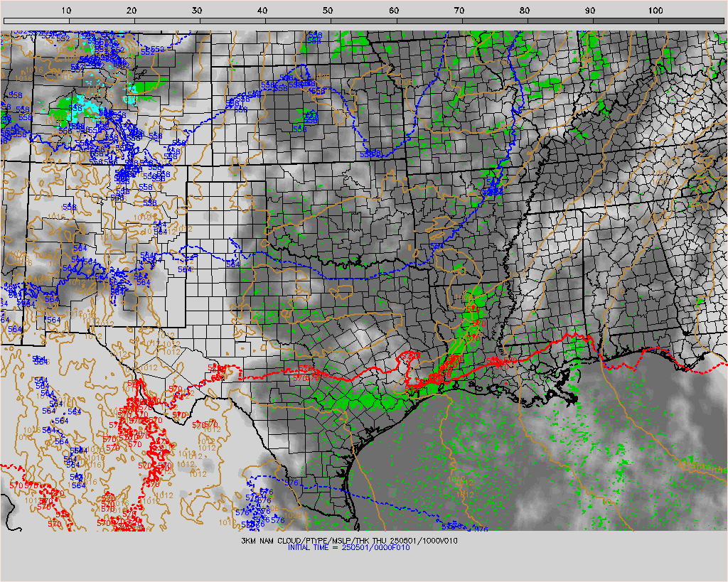Viewport: 728px width, 582px height.
Task: Click the legend swatch between 10 and 20
Action: 102,21
